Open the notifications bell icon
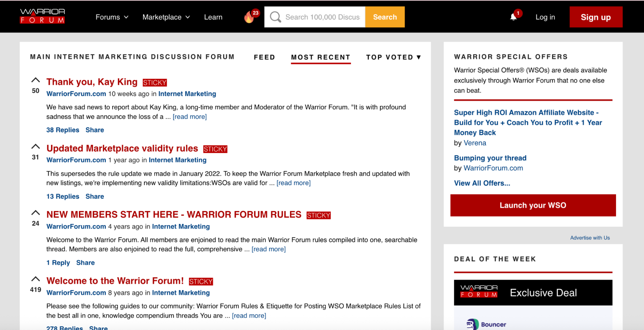Viewport: 644px width, 330px height. click(514, 17)
